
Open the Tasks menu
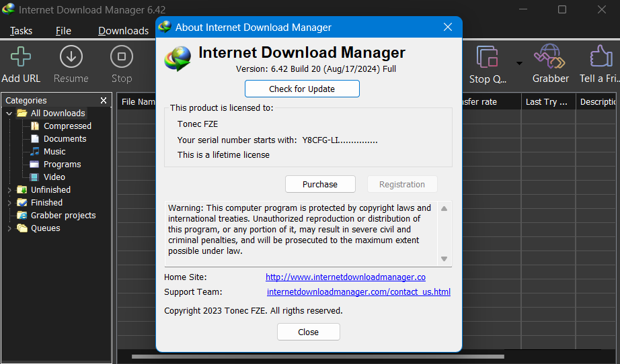pyautogui.click(x=21, y=31)
